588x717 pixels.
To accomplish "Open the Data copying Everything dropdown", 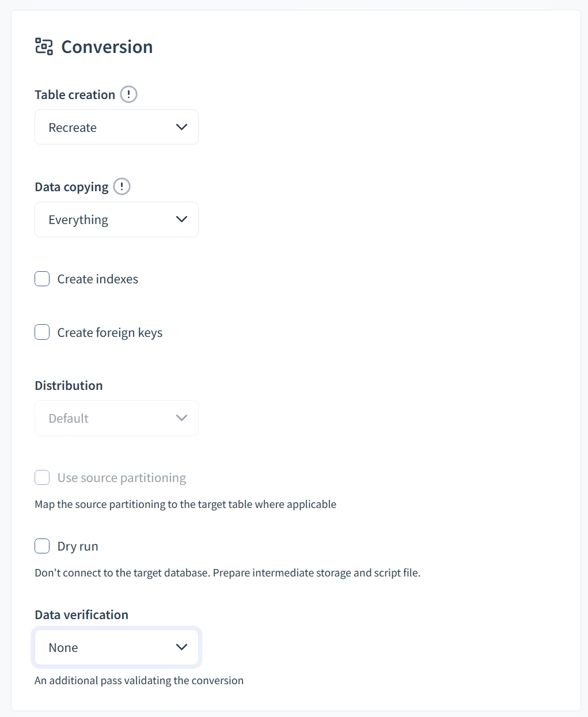I will (116, 219).
